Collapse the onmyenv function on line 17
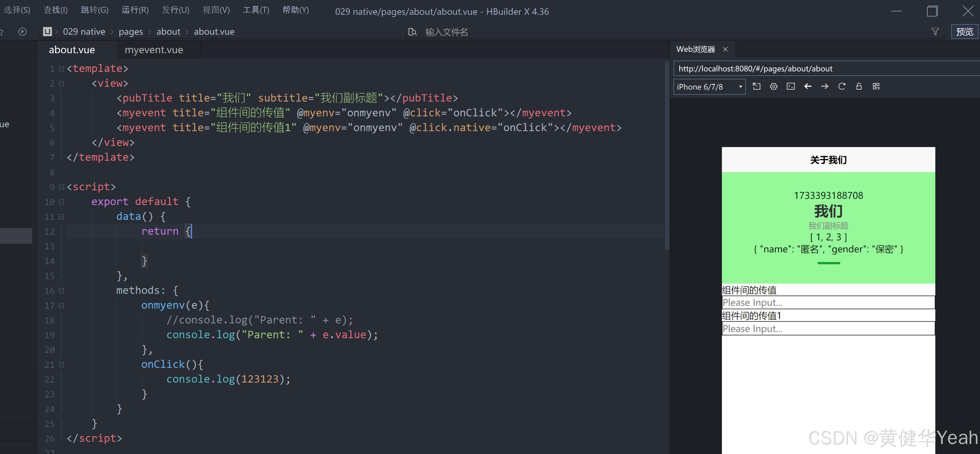The height and width of the screenshot is (454, 980). (x=61, y=306)
